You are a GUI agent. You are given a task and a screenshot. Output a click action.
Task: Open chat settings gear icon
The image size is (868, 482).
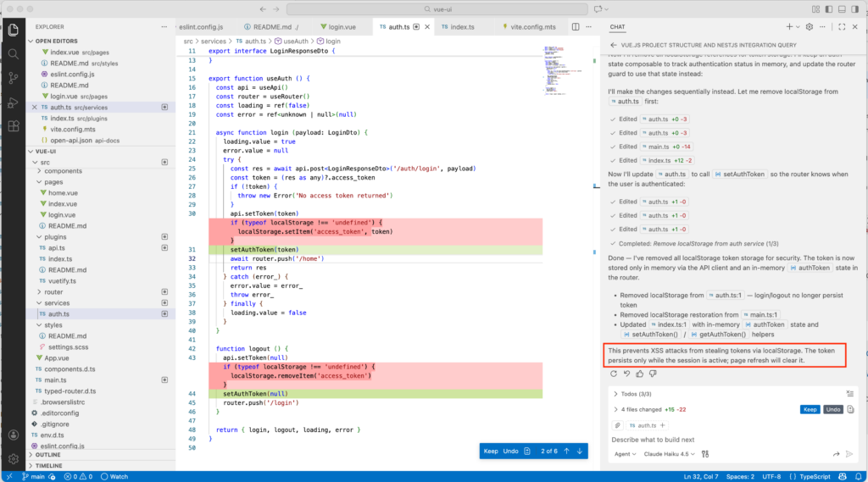click(810, 27)
